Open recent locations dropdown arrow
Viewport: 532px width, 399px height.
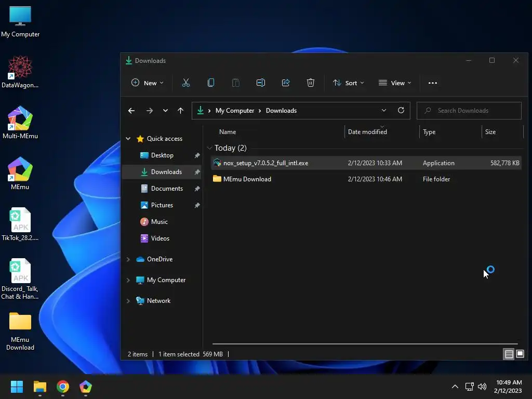click(165, 111)
